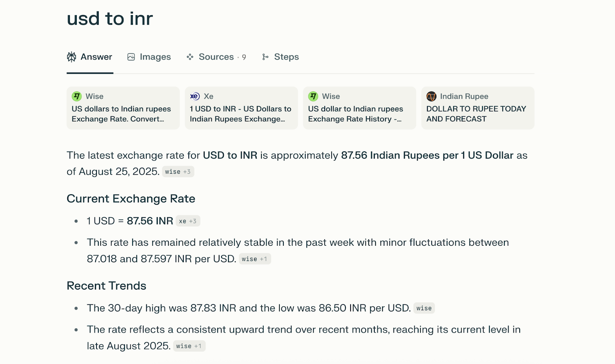Image resolution: width=615 pixels, height=364 pixels.
Task: Click the Images tab picture icon
Action: click(x=131, y=57)
